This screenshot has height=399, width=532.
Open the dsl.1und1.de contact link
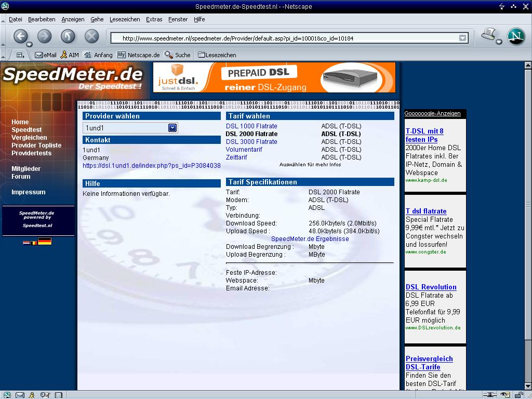(x=152, y=166)
